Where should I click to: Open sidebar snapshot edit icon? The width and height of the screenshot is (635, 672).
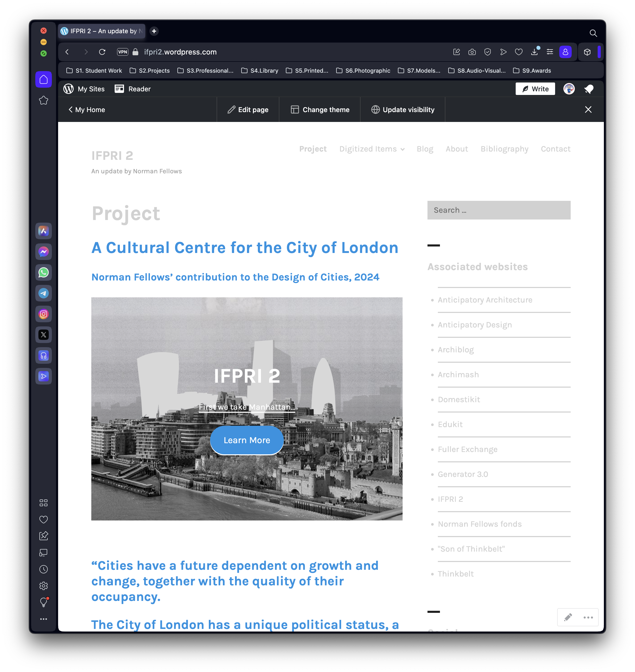point(44,536)
